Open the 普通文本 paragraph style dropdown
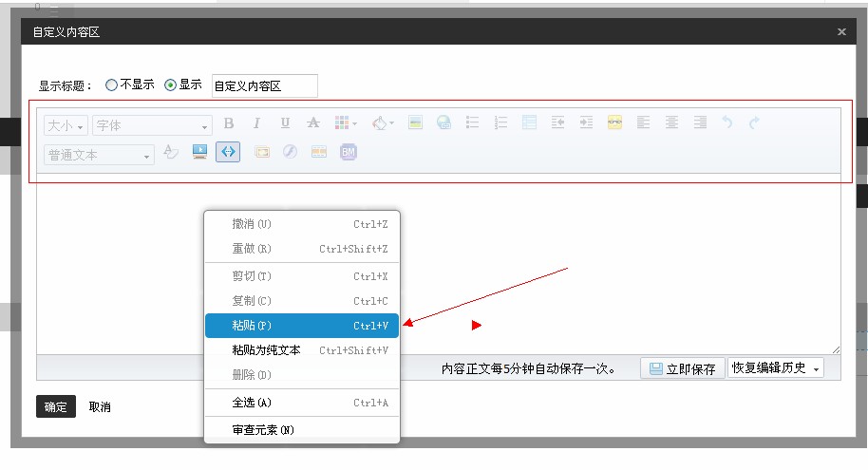This screenshot has height=470, width=868. coord(99,155)
